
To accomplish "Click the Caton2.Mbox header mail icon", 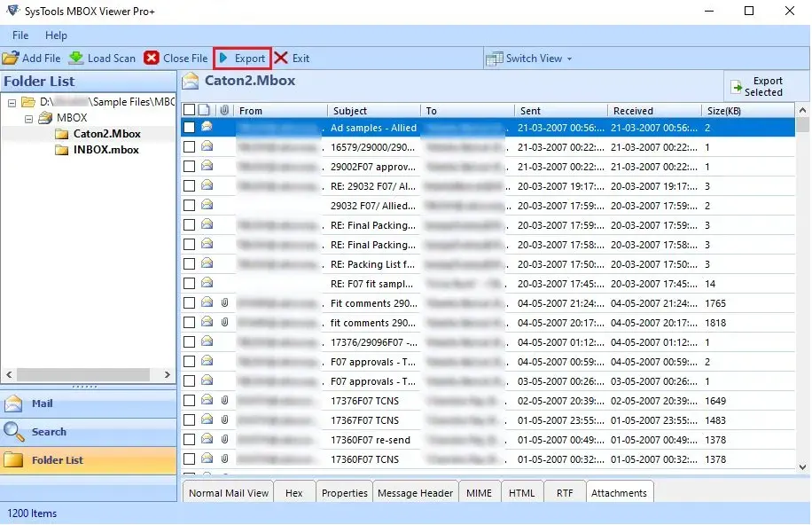I will pos(191,81).
